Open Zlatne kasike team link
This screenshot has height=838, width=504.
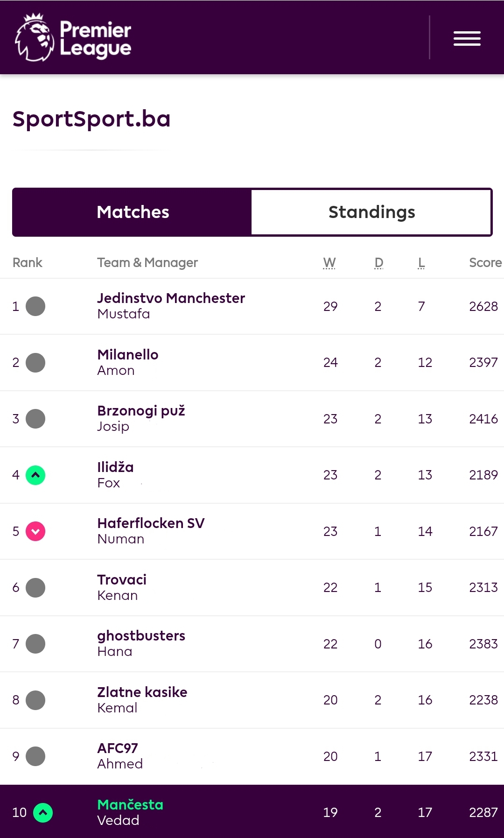point(142,692)
